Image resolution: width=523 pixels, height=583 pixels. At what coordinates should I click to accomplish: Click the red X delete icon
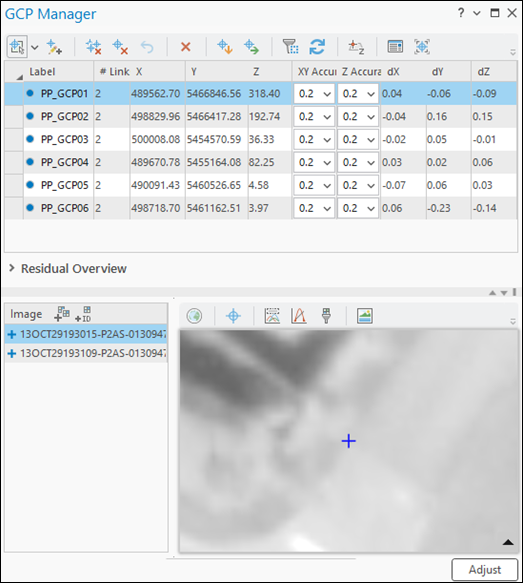(185, 47)
